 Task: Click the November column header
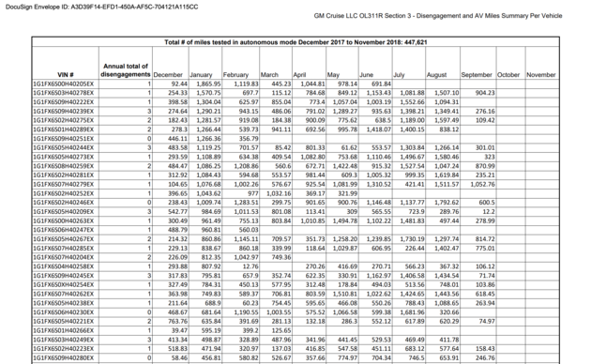541,75
